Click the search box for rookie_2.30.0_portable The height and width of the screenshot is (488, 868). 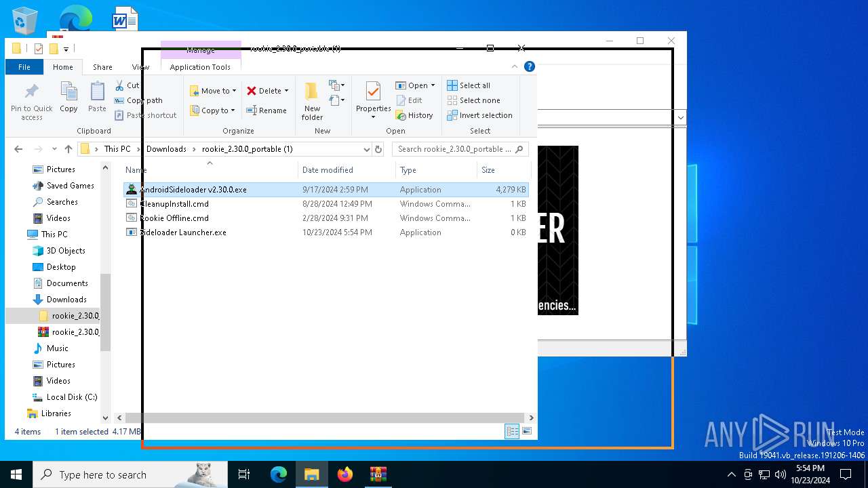pos(460,149)
